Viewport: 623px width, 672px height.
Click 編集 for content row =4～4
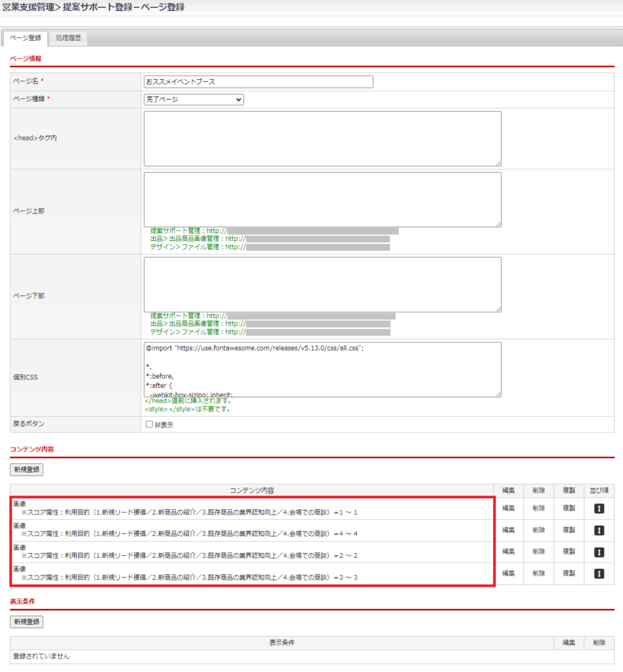click(x=509, y=530)
